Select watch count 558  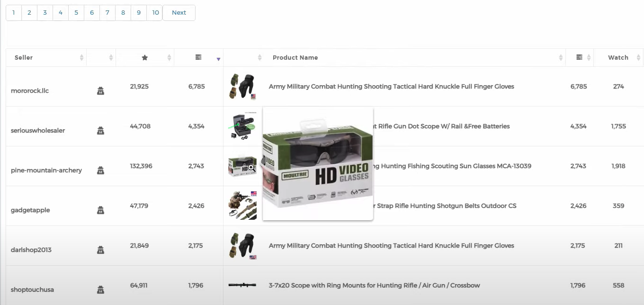618,286
